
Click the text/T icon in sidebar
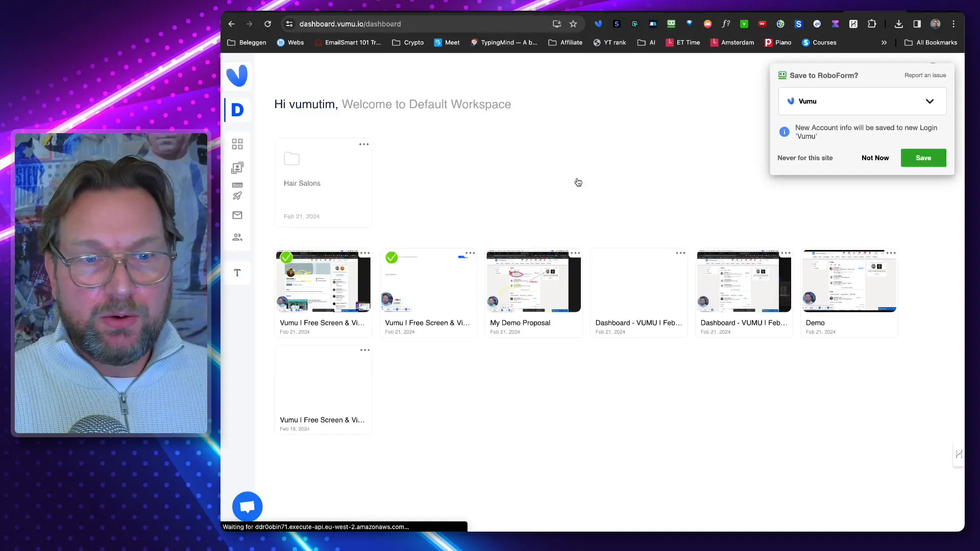[x=237, y=272]
